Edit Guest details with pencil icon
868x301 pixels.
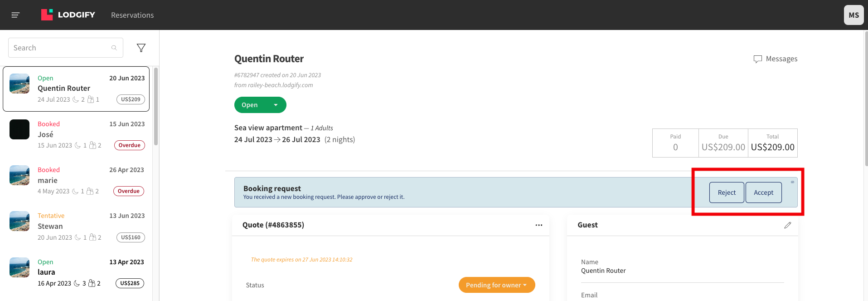tap(788, 225)
